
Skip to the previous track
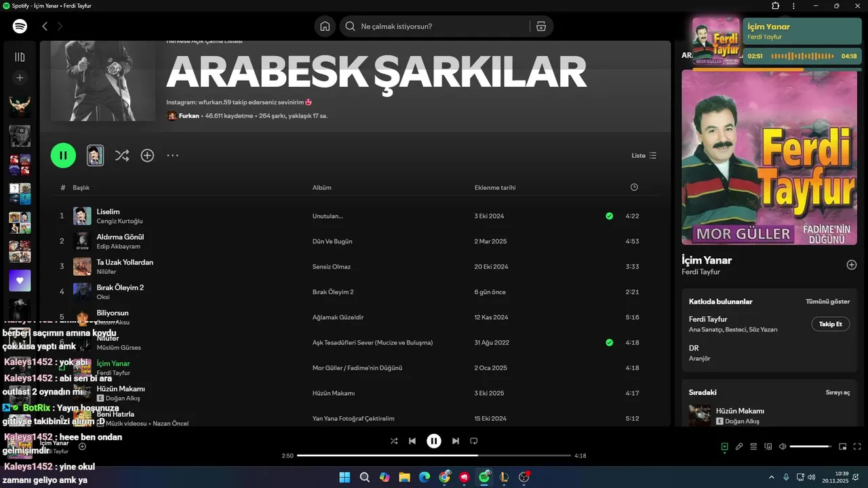point(412,441)
